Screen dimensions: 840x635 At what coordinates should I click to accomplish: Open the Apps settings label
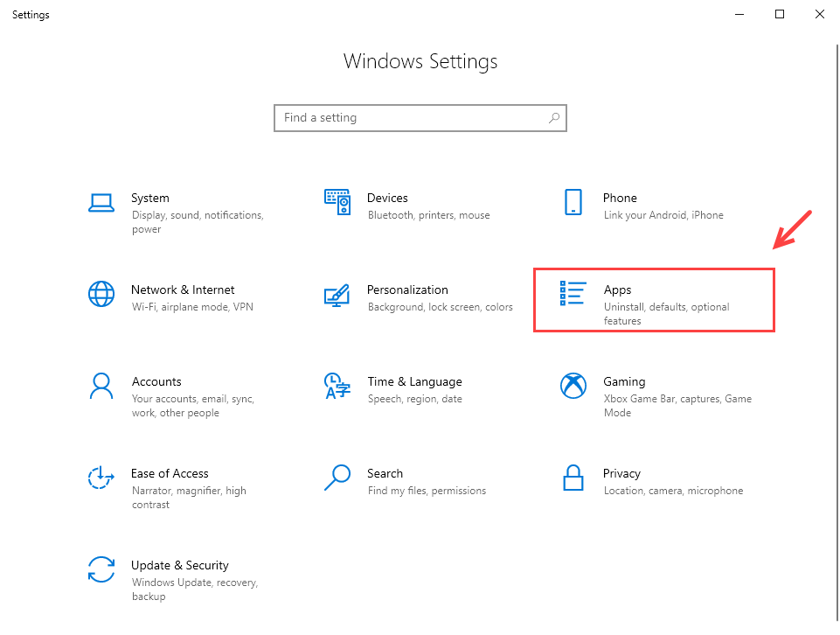[x=617, y=290]
